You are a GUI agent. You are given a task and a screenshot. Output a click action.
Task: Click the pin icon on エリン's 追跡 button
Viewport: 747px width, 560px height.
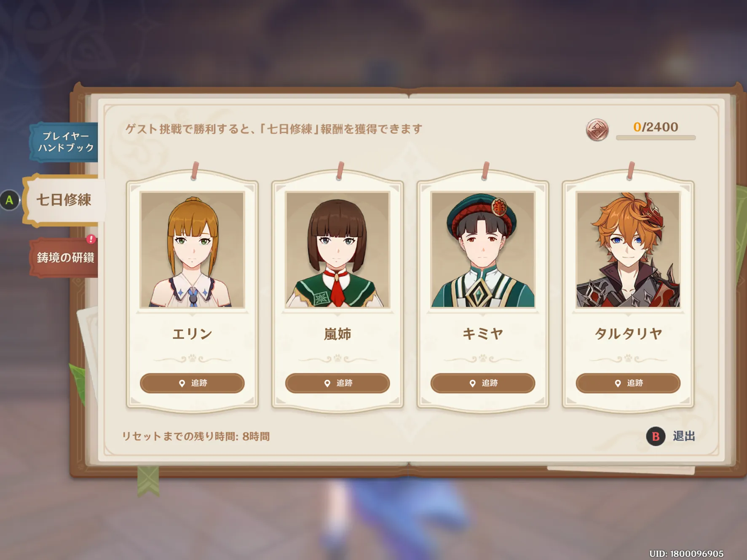click(182, 383)
